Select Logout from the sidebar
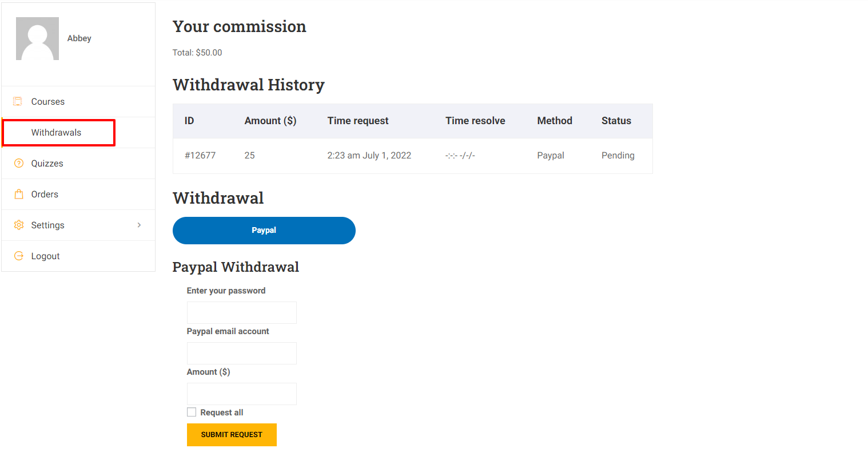This screenshot has height=456, width=868. point(78,256)
